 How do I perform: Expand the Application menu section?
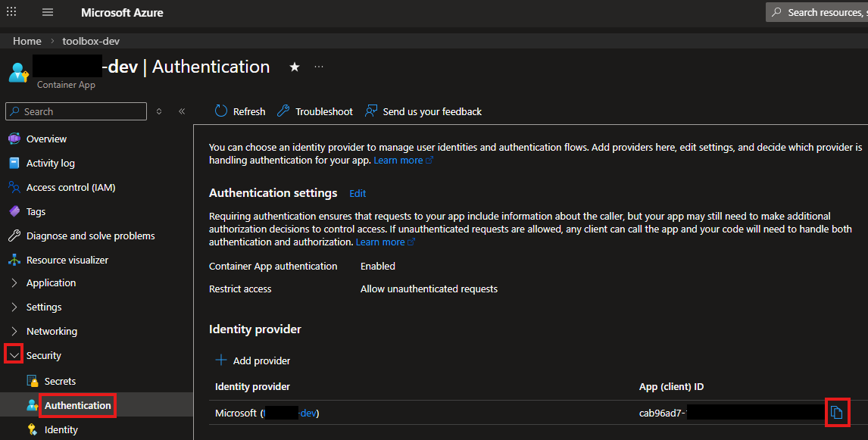point(14,283)
